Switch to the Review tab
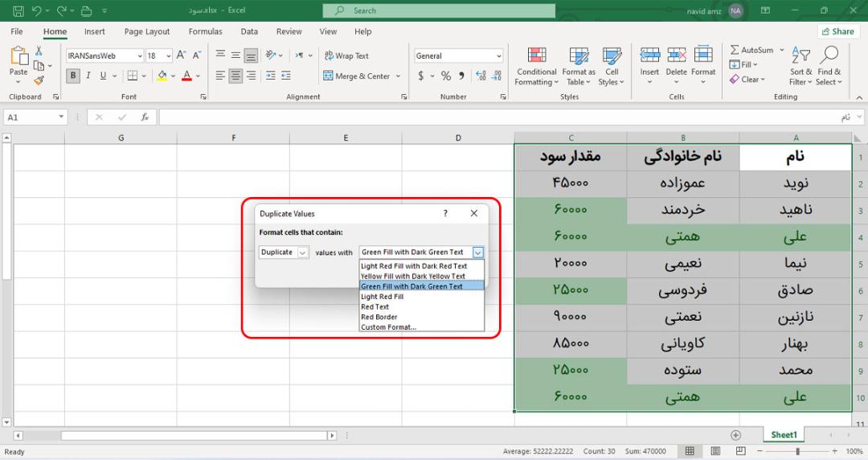This screenshot has height=460, width=868. click(289, 31)
